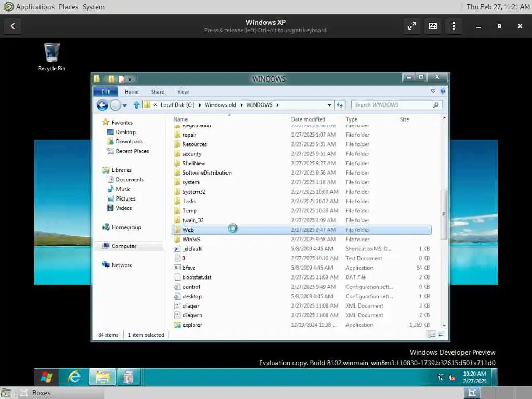Sort by the Type column header
532x399 pixels.
pyautogui.click(x=351, y=119)
